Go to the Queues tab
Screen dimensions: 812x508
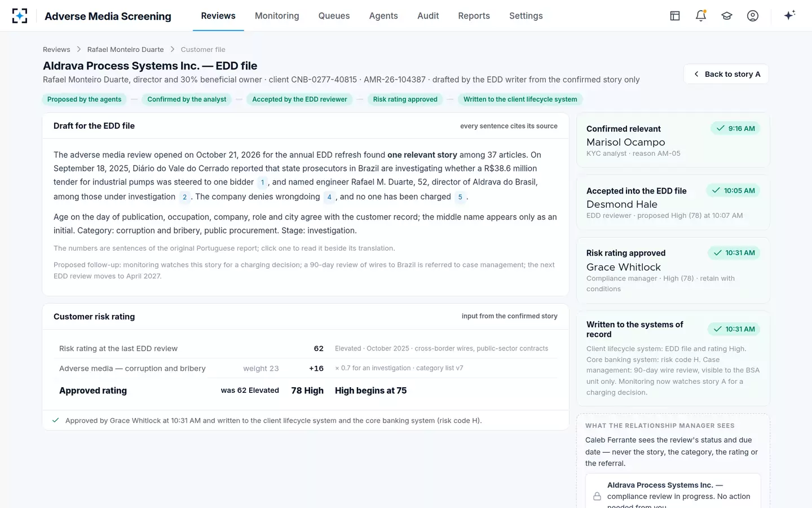(x=334, y=16)
